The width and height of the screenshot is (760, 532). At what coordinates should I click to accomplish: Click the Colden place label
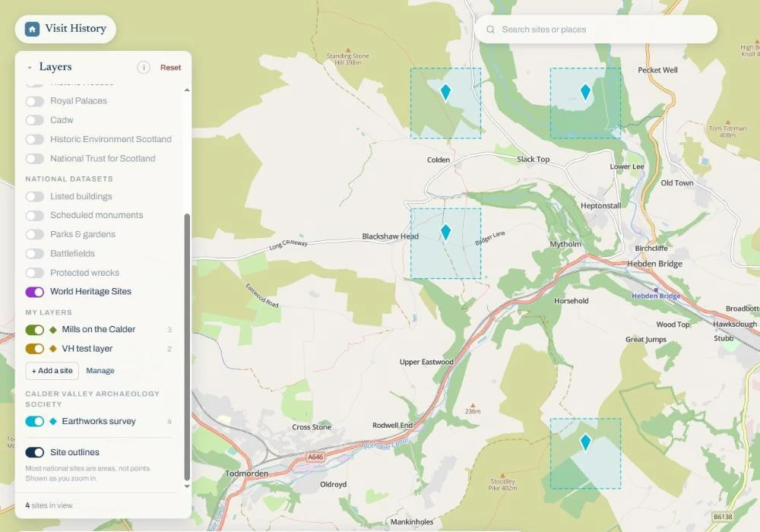[x=439, y=160]
